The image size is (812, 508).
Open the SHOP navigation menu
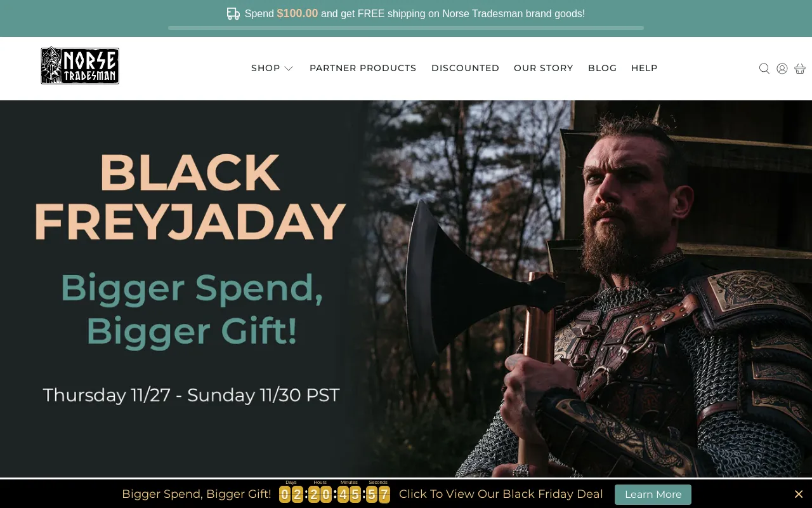[266, 68]
